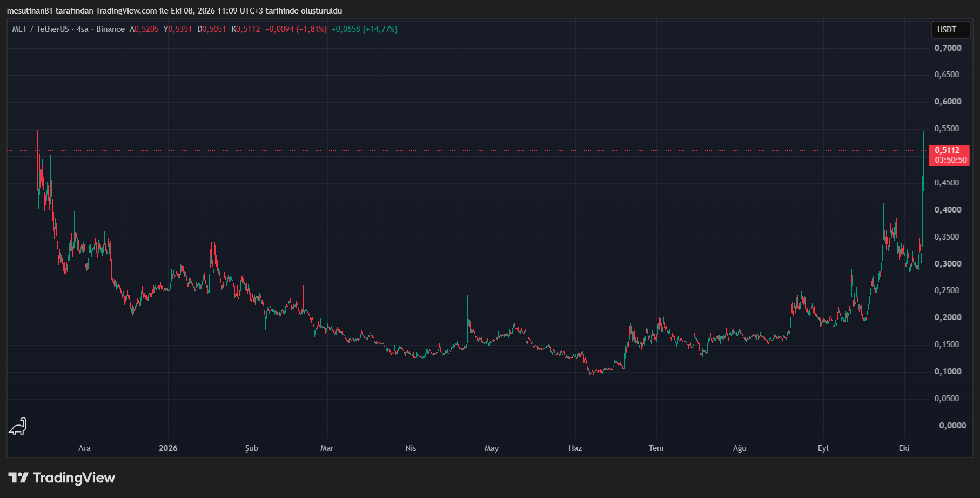Click the 0,3500 price axis label
Screen dimensions: 980x498
tap(948, 237)
